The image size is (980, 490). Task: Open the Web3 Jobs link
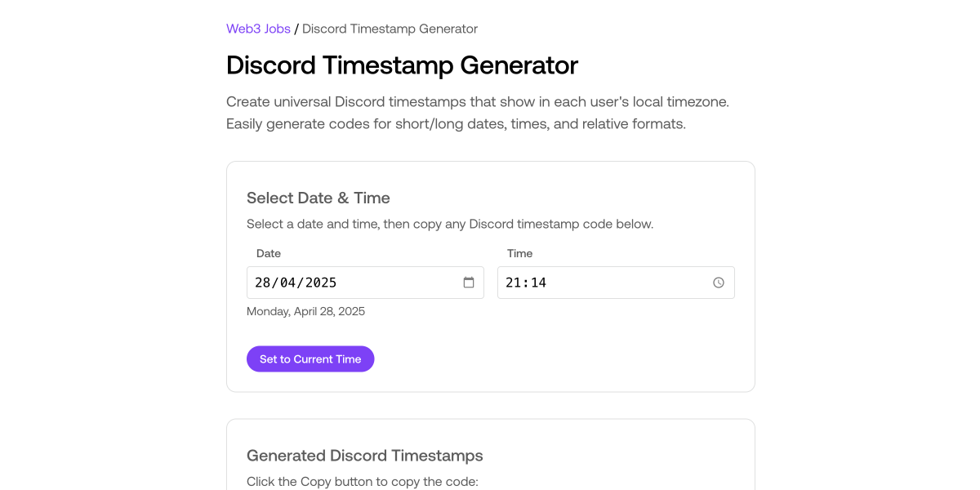[x=258, y=29]
